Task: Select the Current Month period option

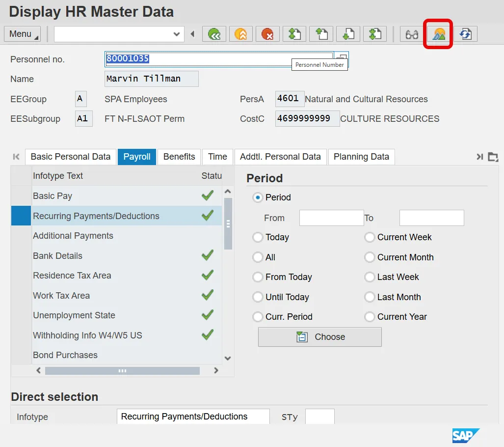Action: pyautogui.click(x=370, y=257)
